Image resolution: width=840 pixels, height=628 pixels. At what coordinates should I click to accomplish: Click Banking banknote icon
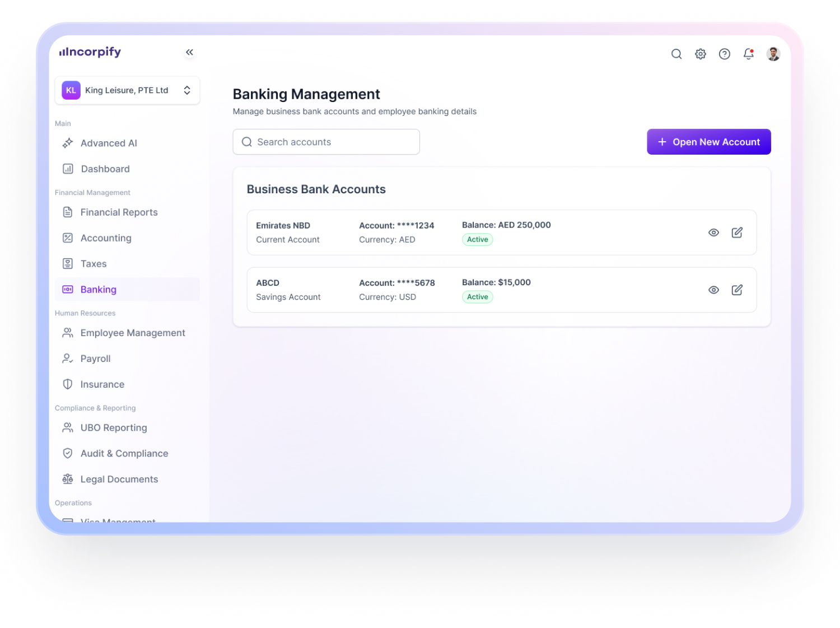click(x=68, y=289)
